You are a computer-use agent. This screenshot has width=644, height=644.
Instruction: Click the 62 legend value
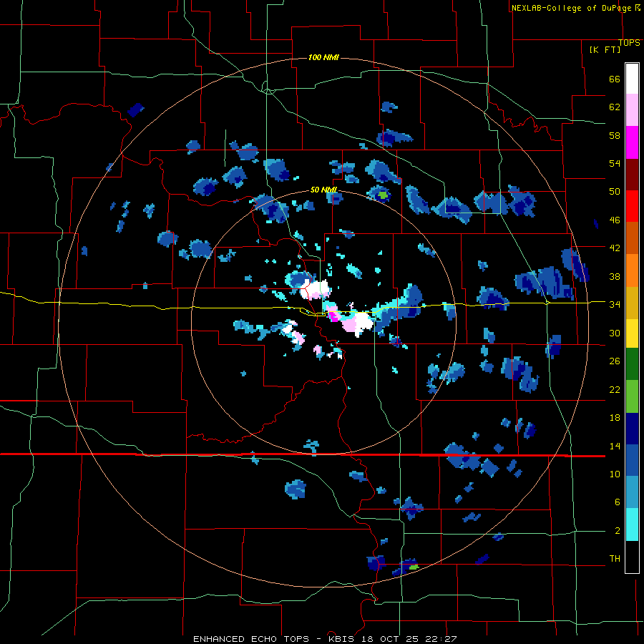tap(615, 107)
